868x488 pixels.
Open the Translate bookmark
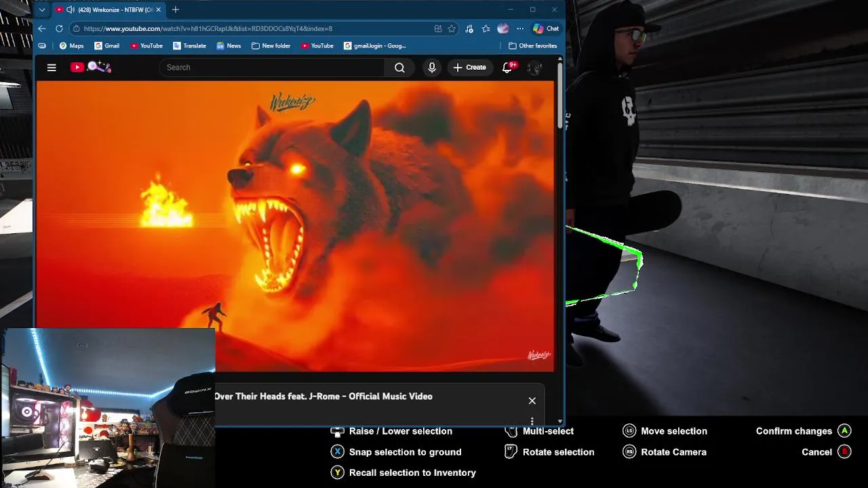[189, 45]
